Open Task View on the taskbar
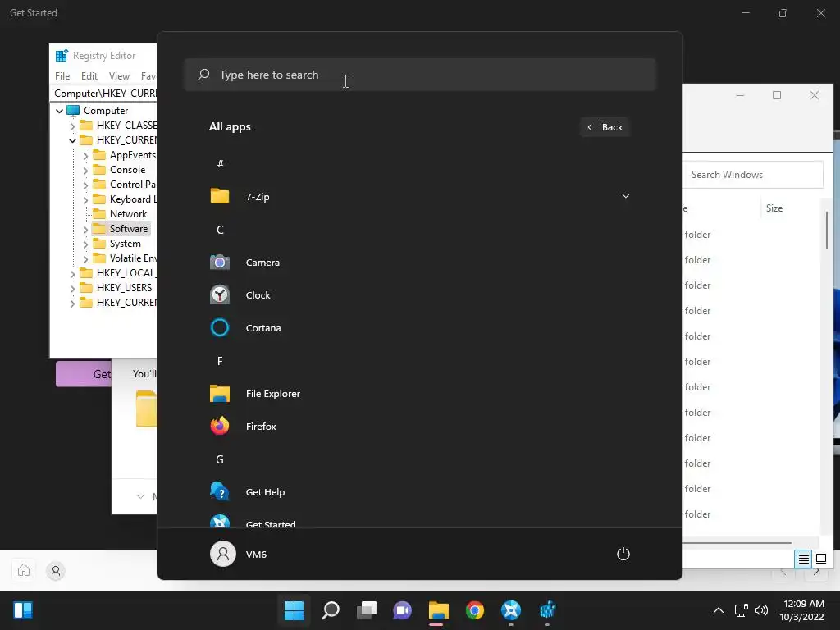Image resolution: width=840 pixels, height=630 pixels. 367,610
